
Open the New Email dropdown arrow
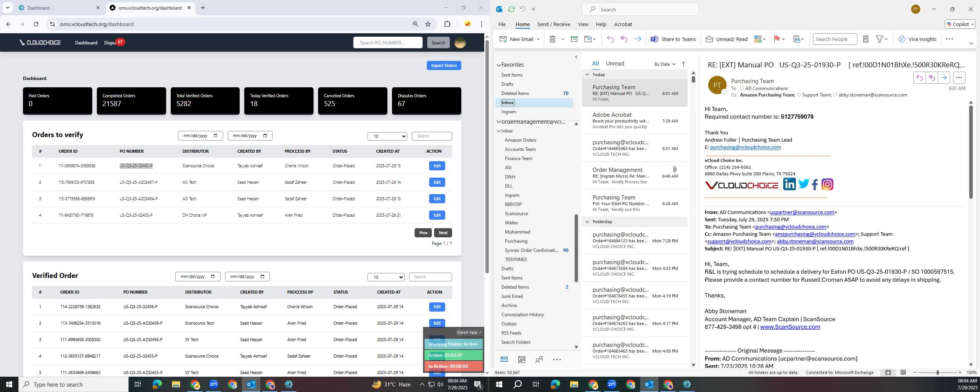tap(538, 39)
